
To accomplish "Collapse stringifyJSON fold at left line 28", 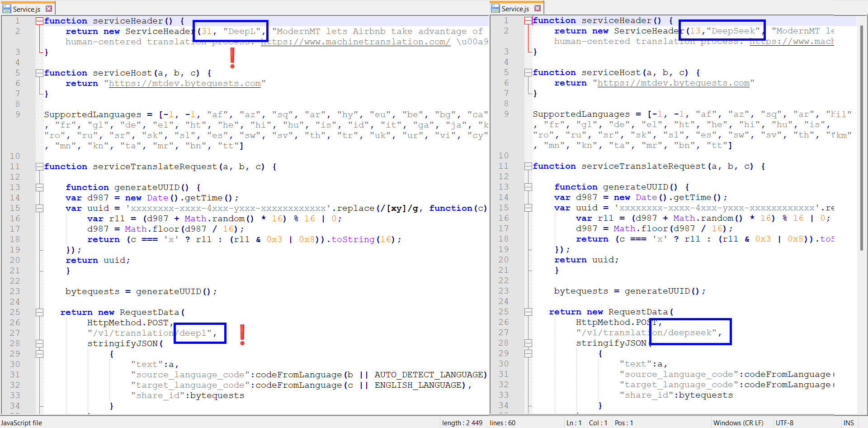I will click(x=40, y=343).
